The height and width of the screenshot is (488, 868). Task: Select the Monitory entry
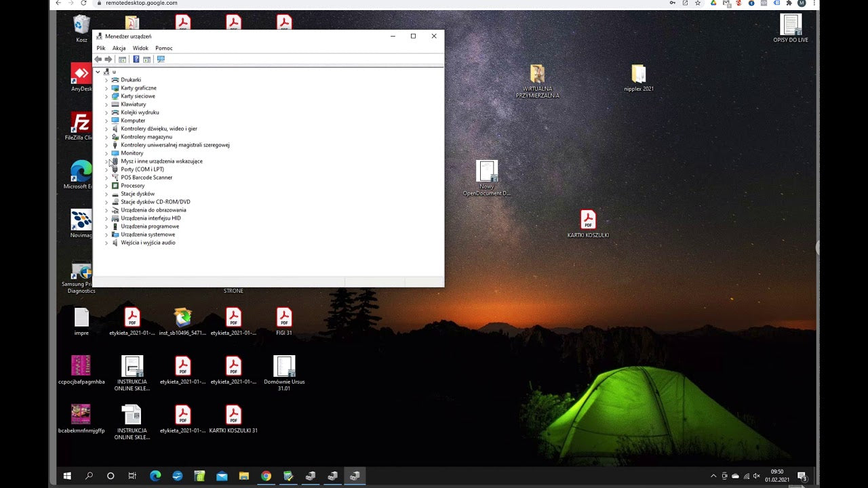[132, 153]
